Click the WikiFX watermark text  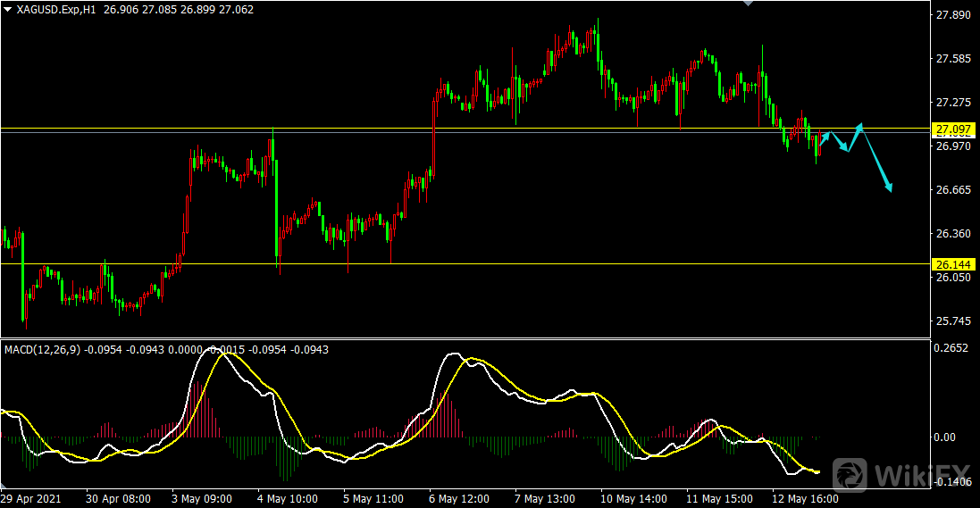[x=922, y=476]
